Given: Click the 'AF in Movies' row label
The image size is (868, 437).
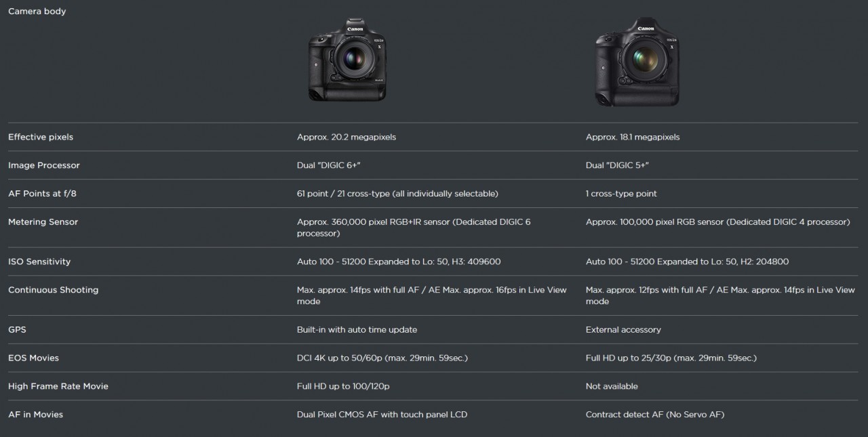Looking at the screenshot, I should [35, 415].
